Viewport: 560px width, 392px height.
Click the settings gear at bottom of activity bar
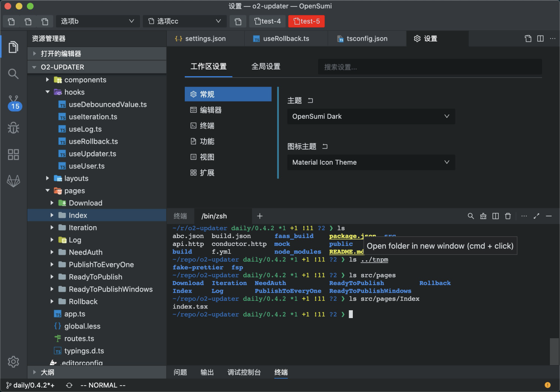(13, 361)
